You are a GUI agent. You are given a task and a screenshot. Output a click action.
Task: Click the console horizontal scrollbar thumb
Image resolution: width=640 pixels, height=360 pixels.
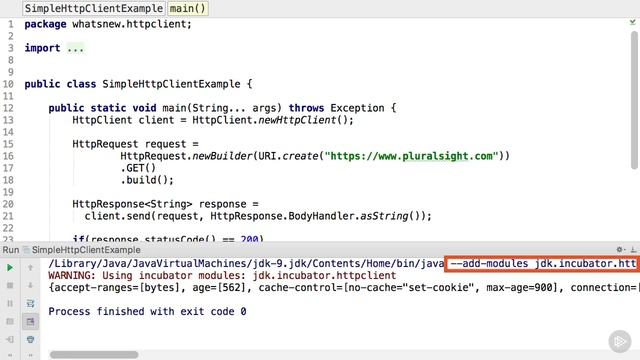(94, 355)
